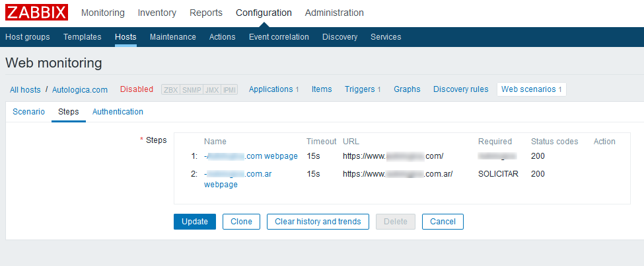Viewport: 644px width, 266px height.
Task: Switch to the Scenario tab
Action: (29, 112)
